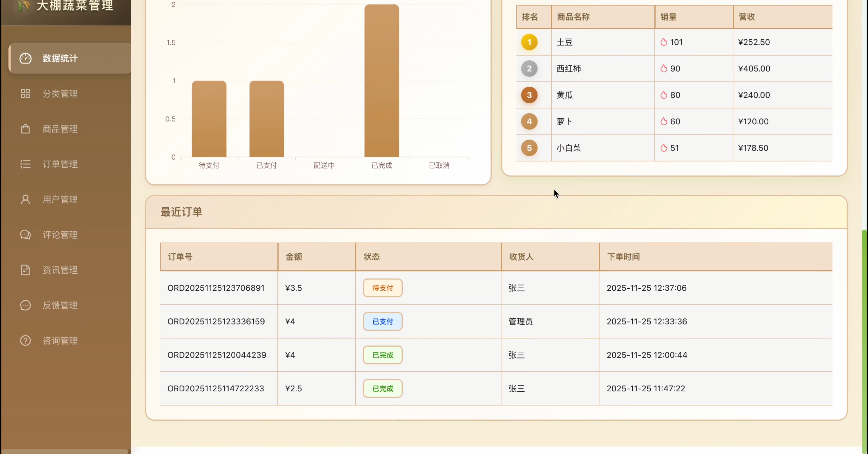Click order number ORD20251125120044239
Screen dimensions: 868x454
217,355
